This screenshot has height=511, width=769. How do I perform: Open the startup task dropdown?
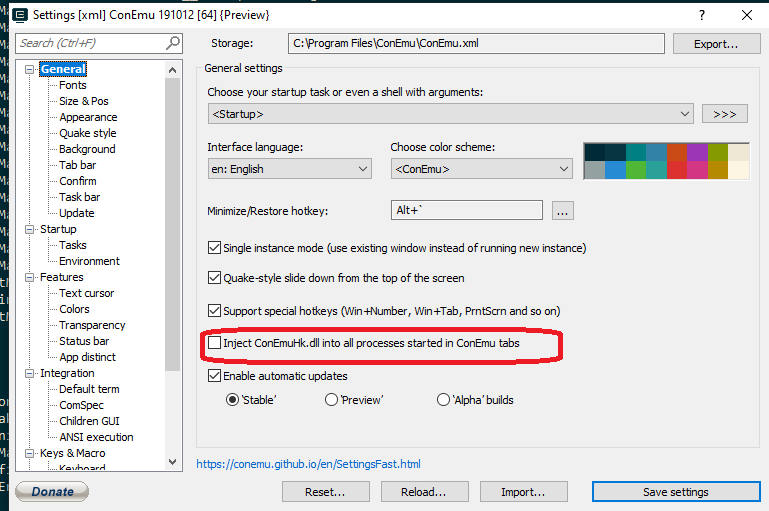click(450, 114)
